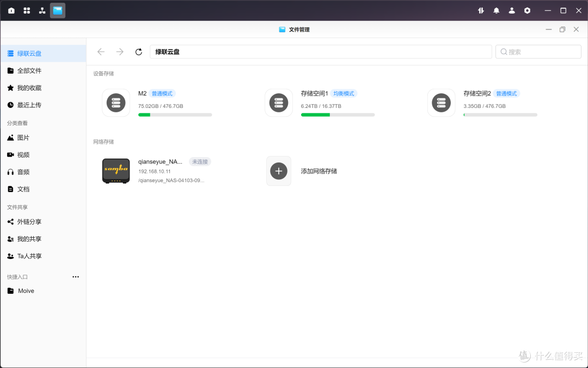Go forward with the right arrow
The height and width of the screenshot is (368, 588).
click(x=120, y=52)
